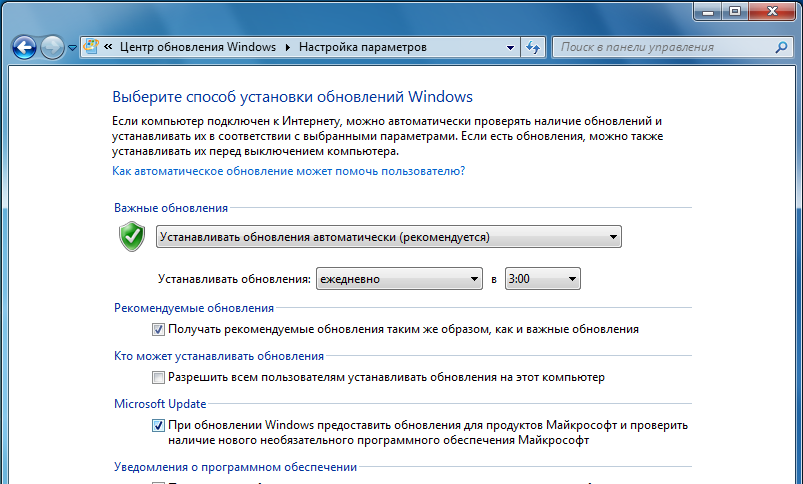Click the Устанавливать обновления: label text

235,279
